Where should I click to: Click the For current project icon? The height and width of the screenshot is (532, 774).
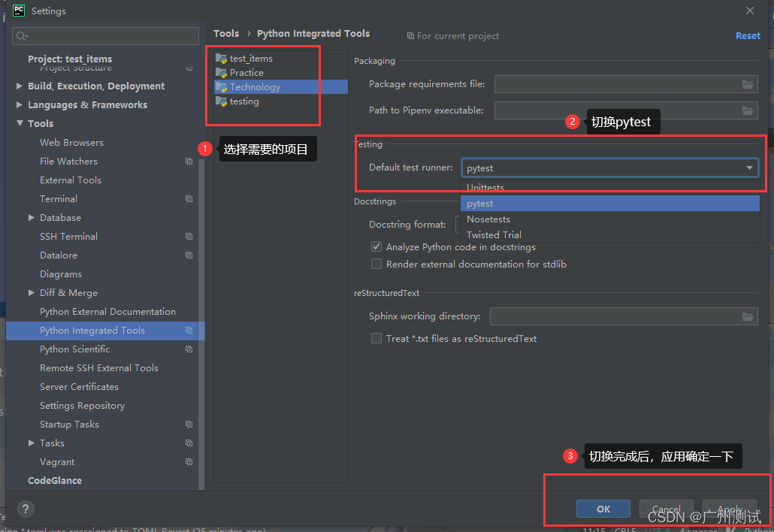point(410,36)
